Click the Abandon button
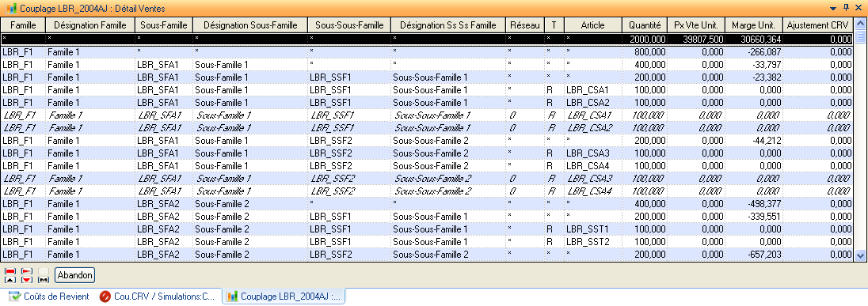Screen dimensions: 868x306 pyautogui.click(x=74, y=275)
